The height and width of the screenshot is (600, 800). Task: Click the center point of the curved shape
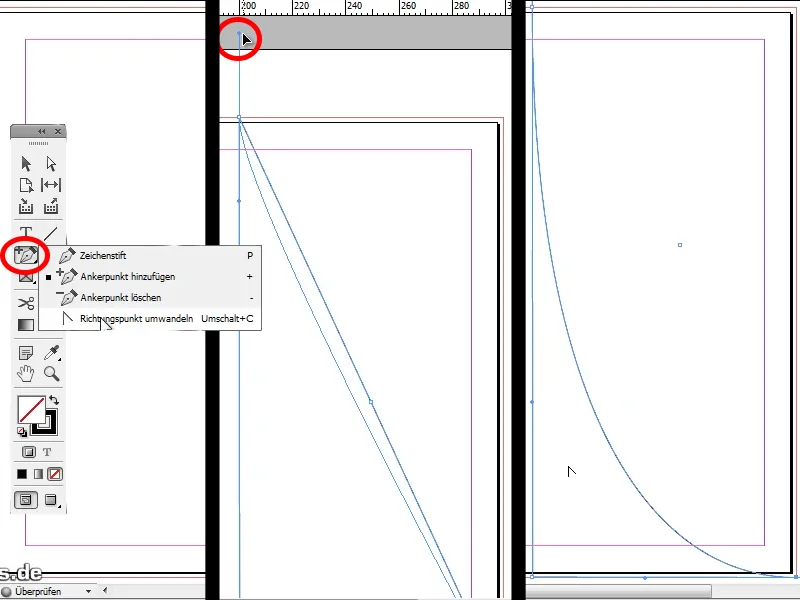coord(680,245)
